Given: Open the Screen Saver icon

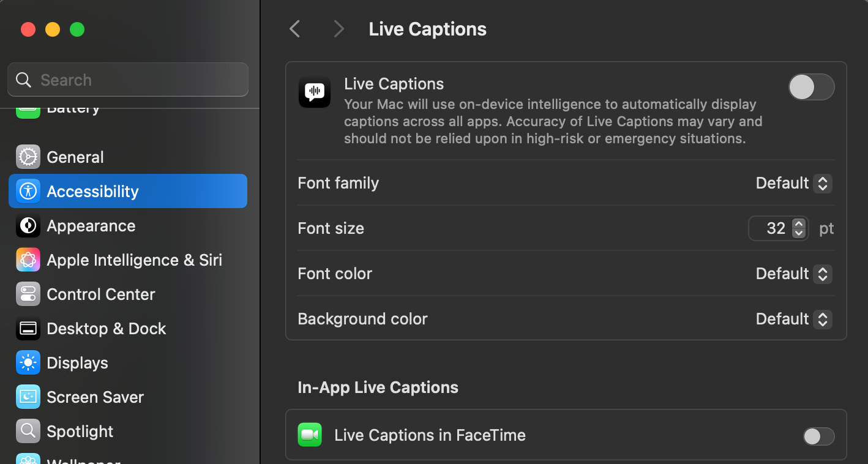Looking at the screenshot, I should 28,397.
